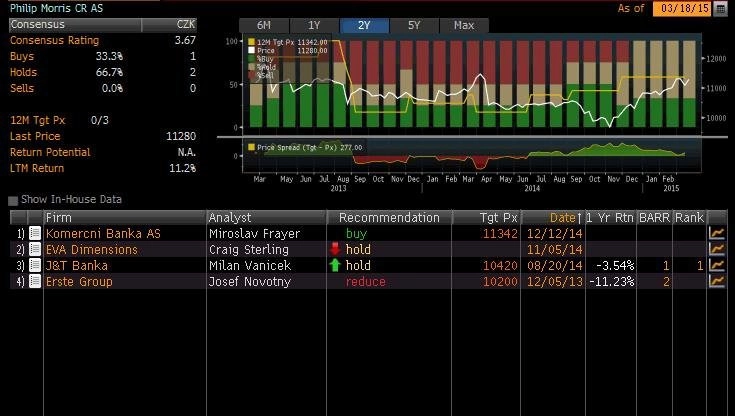
Task: Click the green upgrade arrow on J&T Banka
Action: click(x=335, y=265)
